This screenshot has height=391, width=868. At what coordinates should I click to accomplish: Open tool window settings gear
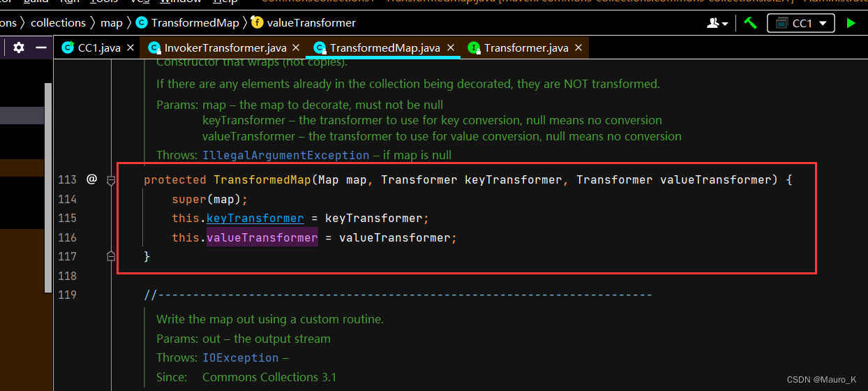pos(19,47)
